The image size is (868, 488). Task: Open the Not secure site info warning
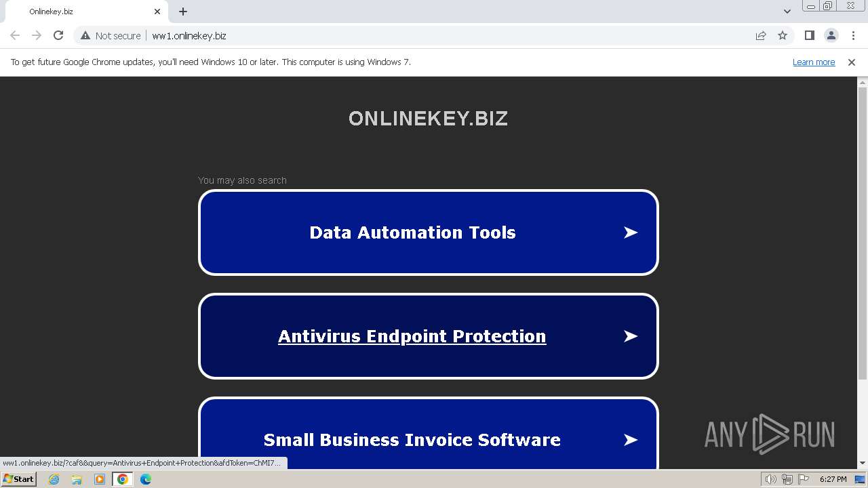click(x=111, y=35)
